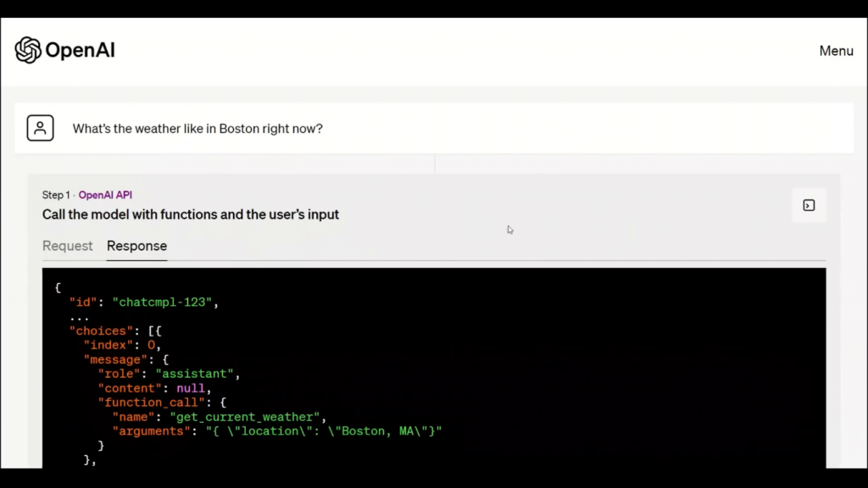The width and height of the screenshot is (868, 488).
Task: Click the "content" key in the JSON
Action: 130,388
